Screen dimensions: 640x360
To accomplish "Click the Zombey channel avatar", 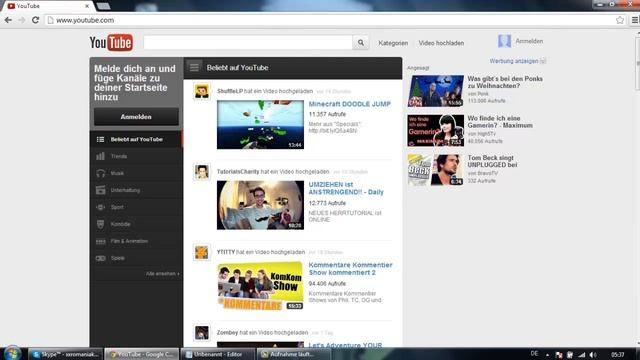I will tap(202, 333).
